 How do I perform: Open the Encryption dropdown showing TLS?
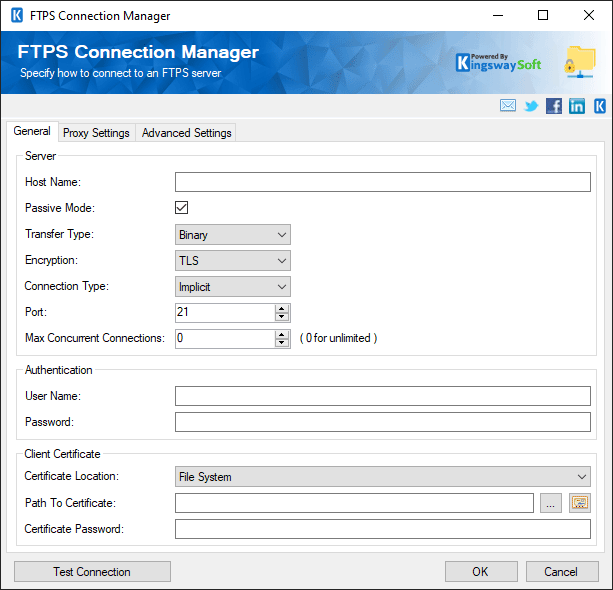(x=233, y=261)
